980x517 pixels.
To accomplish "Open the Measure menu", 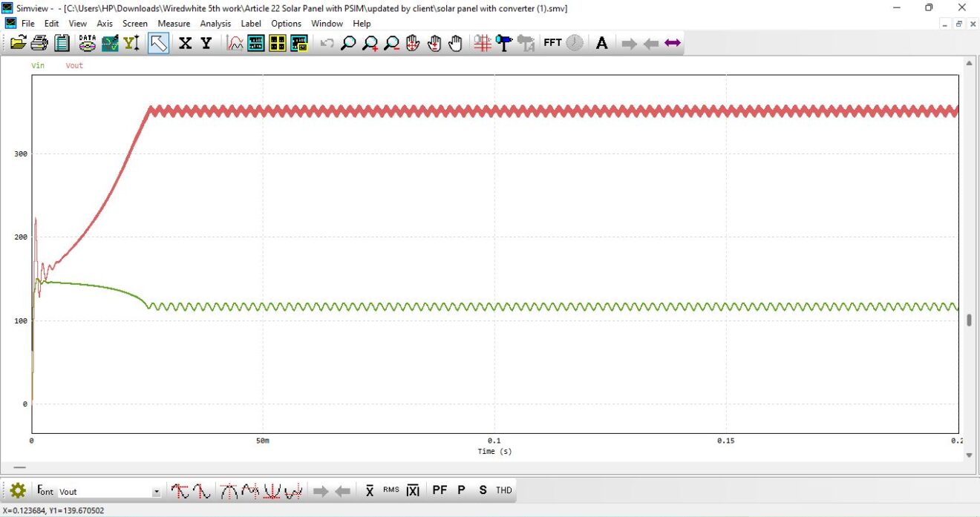I will click(x=174, y=23).
